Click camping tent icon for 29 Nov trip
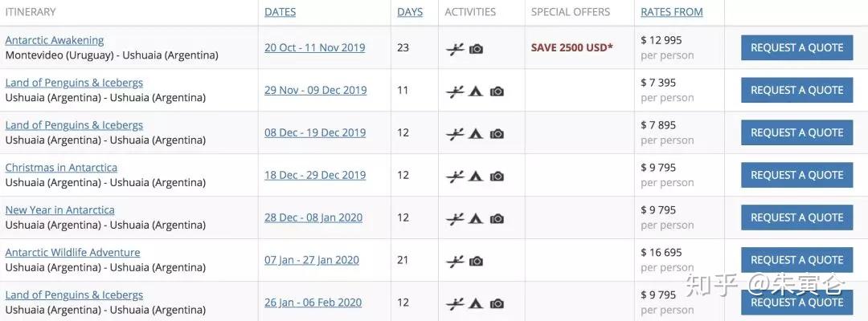 [x=476, y=91]
